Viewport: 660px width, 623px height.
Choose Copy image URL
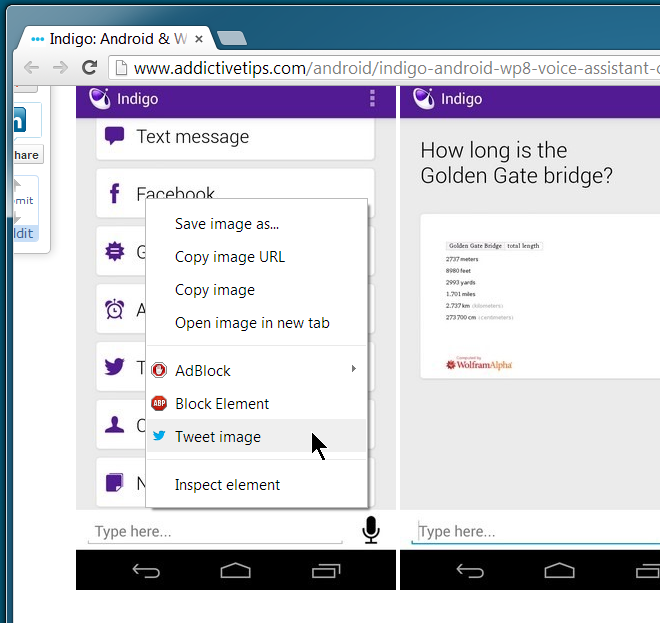[257, 257]
